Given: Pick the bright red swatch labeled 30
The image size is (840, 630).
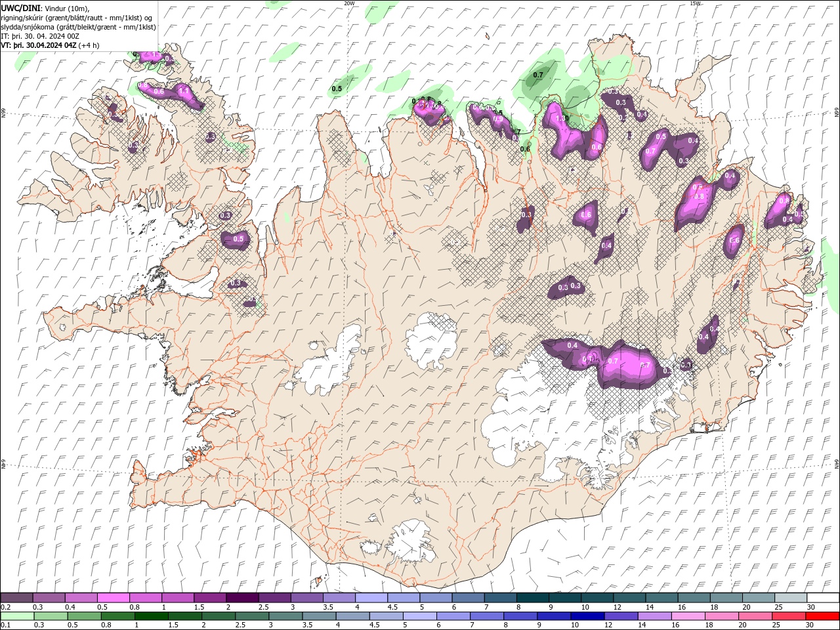Looking at the screenshot, I should pos(822,616).
